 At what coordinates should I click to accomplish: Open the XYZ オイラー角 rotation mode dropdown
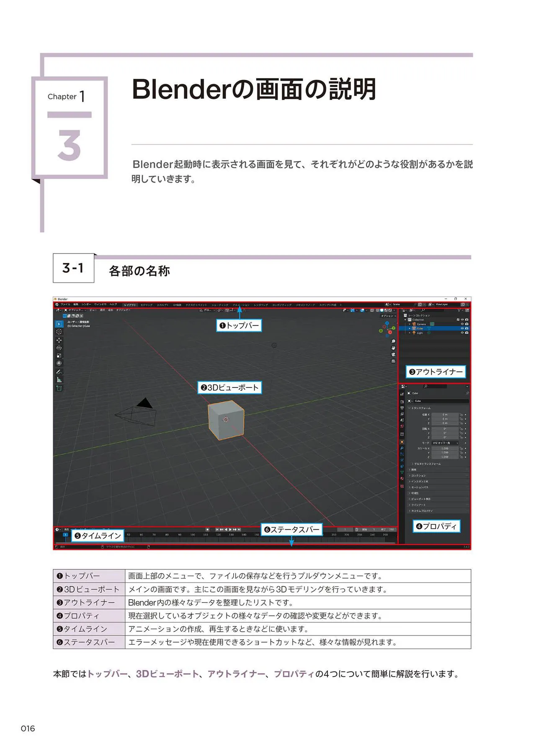click(x=445, y=443)
